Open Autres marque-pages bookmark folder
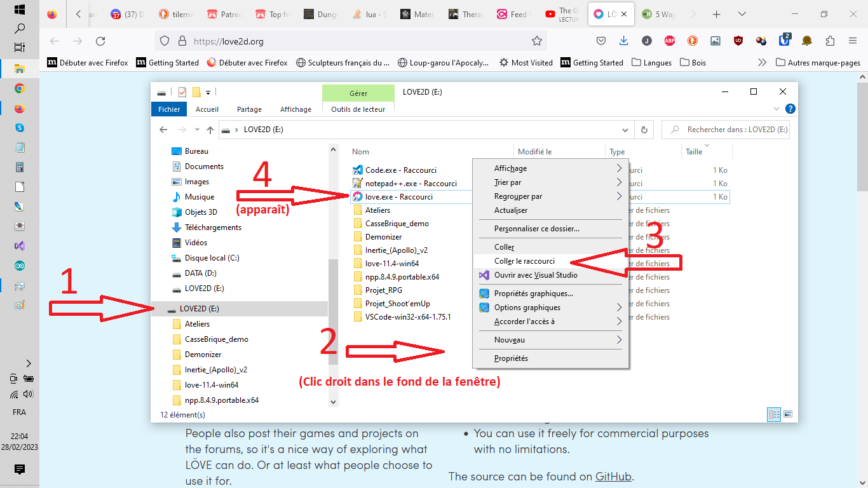Screen dimensions: 868x488 coord(818,62)
